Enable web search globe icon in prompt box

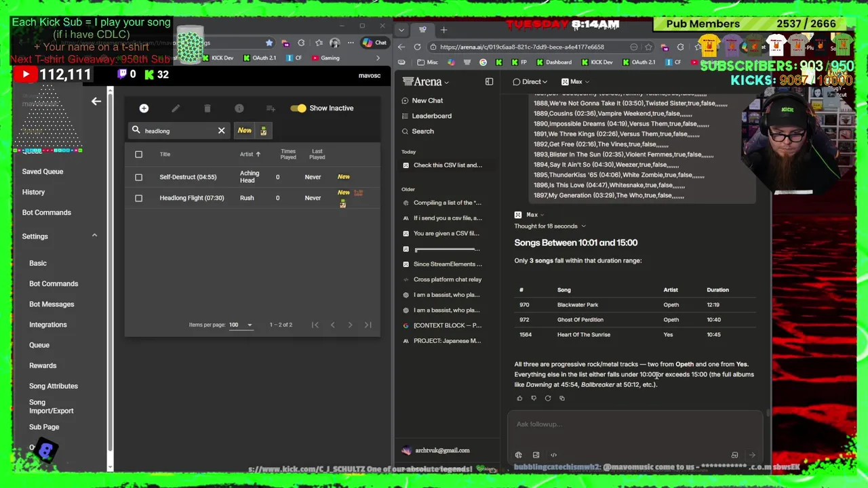point(518,455)
